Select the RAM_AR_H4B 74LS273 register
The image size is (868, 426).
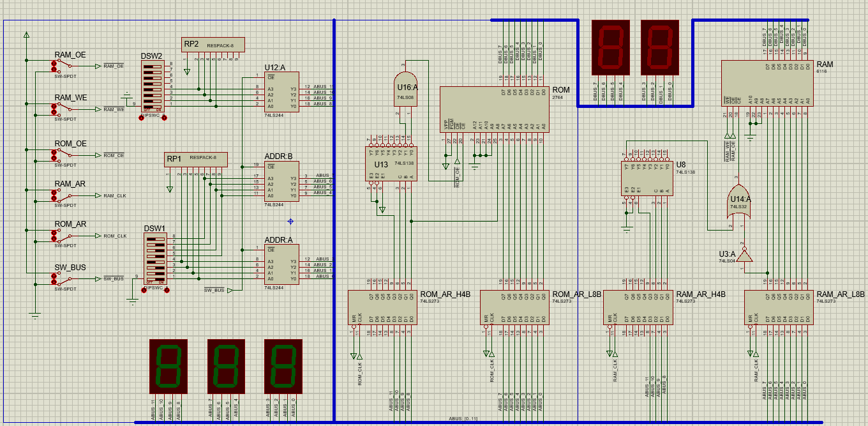click(638, 307)
